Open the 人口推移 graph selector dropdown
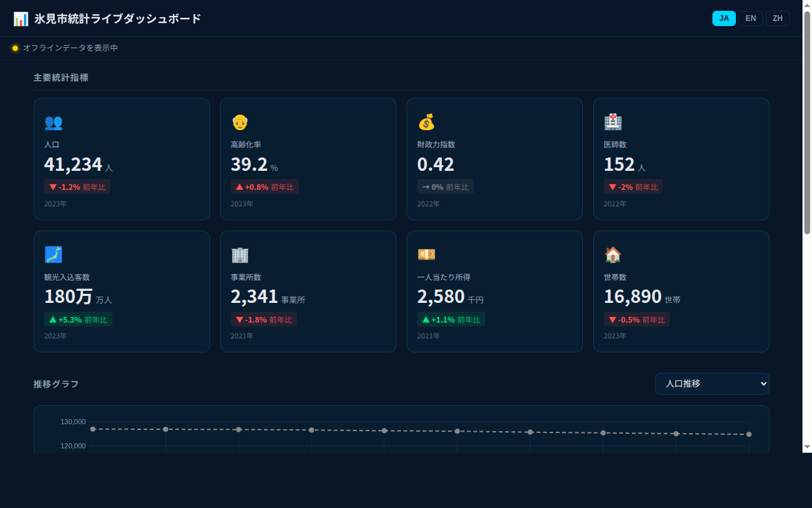The image size is (812, 508). tap(712, 384)
